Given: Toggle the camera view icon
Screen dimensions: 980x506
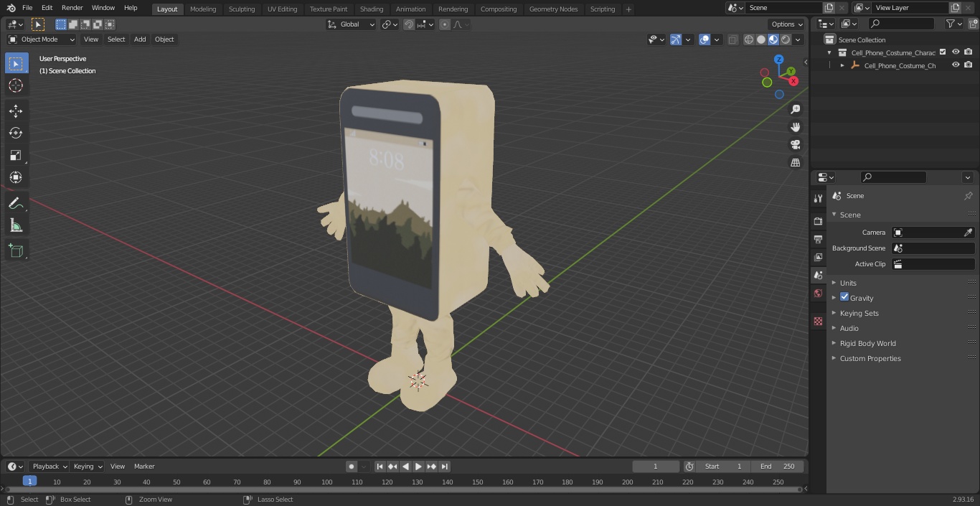Looking at the screenshot, I should coord(795,145).
